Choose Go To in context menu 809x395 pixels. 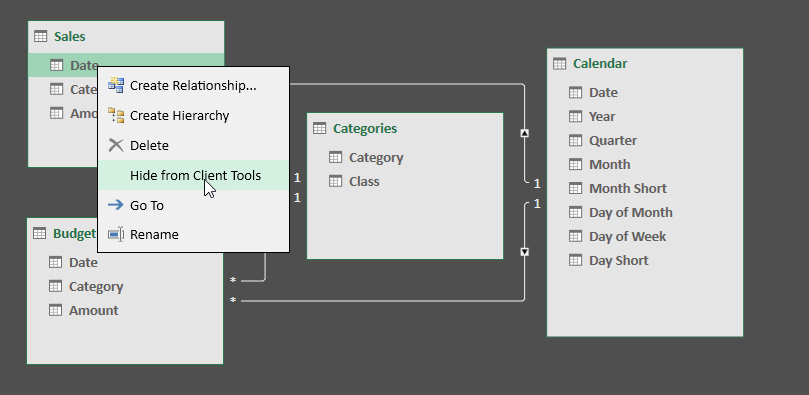coord(193,205)
